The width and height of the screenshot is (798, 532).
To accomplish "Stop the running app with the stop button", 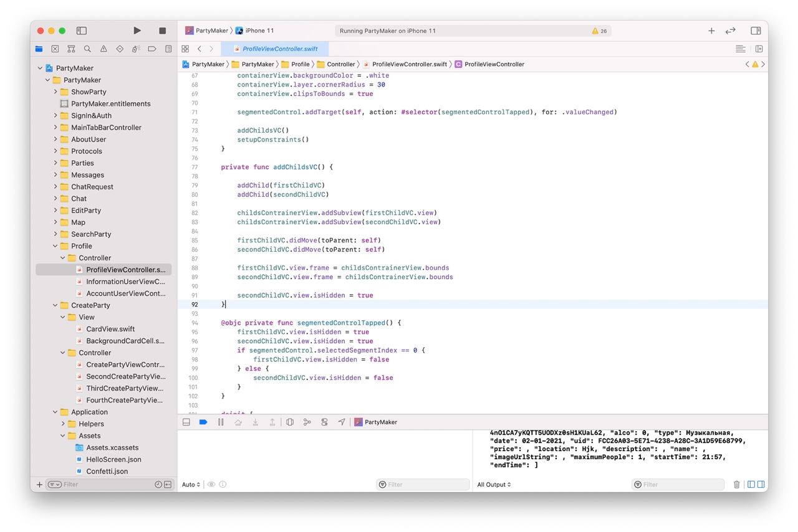I will pyautogui.click(x=163, y=31).
